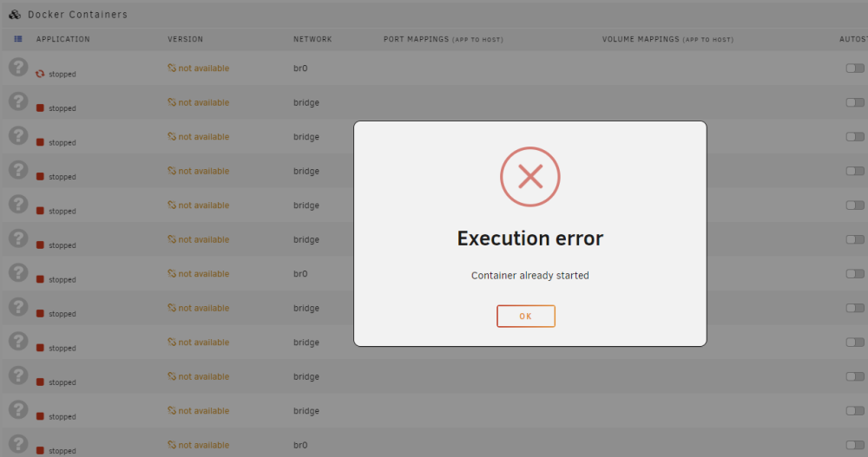Click the PORT MAPPINGS column header
Viewport: 868px width, 457px height.
444,39
